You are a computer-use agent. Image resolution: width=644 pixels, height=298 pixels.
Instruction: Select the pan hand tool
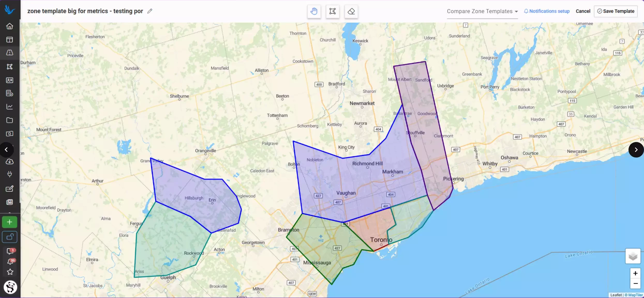point(314,11)
